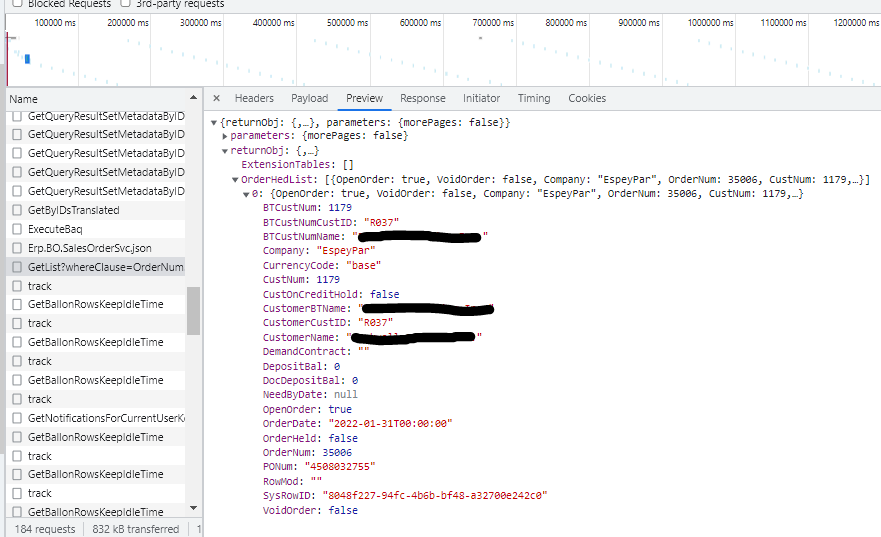Click the icon next to GetByIDsTranslated
881x537 pixels.
(x=17, y=210)
